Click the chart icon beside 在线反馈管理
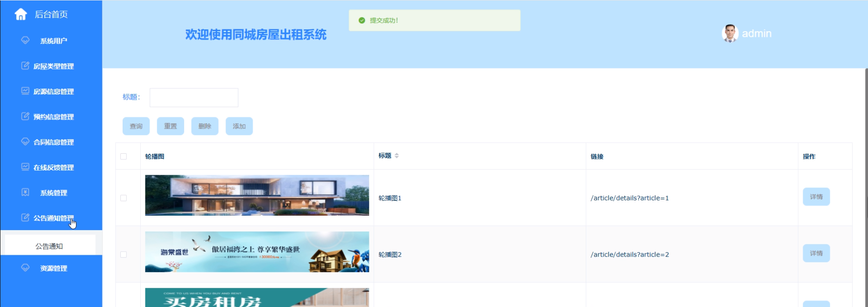This screenshot has height=307, width=868. coord(25,167)
